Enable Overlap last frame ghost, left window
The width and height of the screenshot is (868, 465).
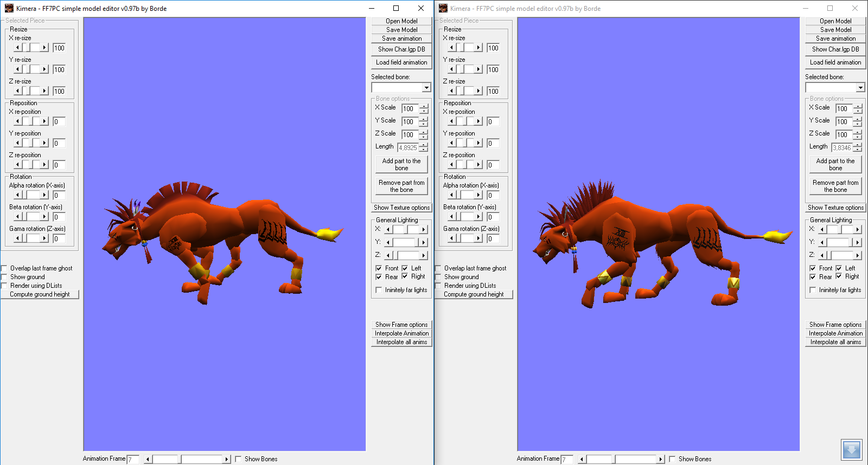(4, 268)
